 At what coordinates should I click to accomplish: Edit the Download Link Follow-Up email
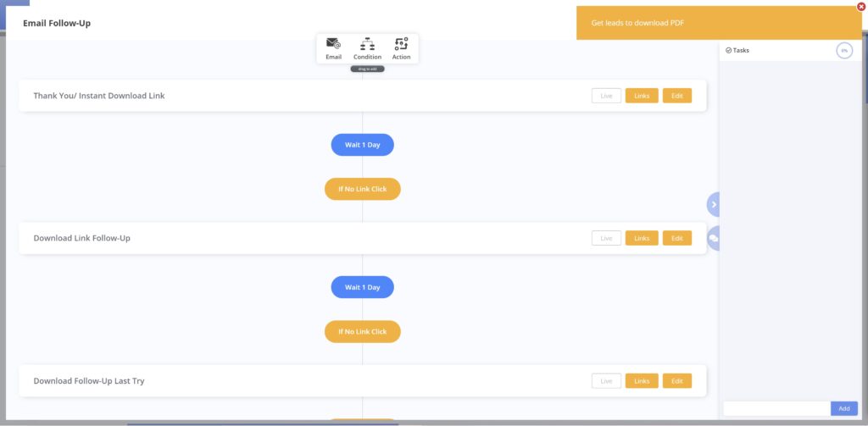point(677,238)
